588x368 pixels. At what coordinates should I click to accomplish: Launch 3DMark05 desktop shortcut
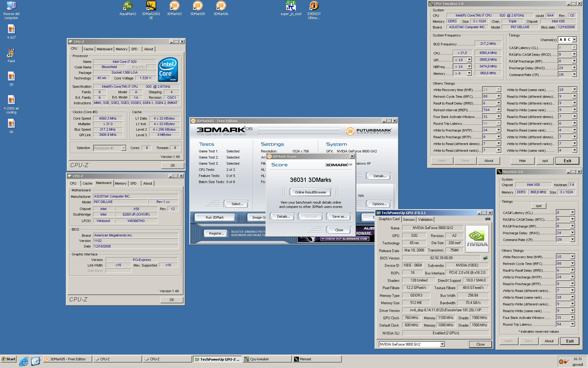click(x=198, y=8)
